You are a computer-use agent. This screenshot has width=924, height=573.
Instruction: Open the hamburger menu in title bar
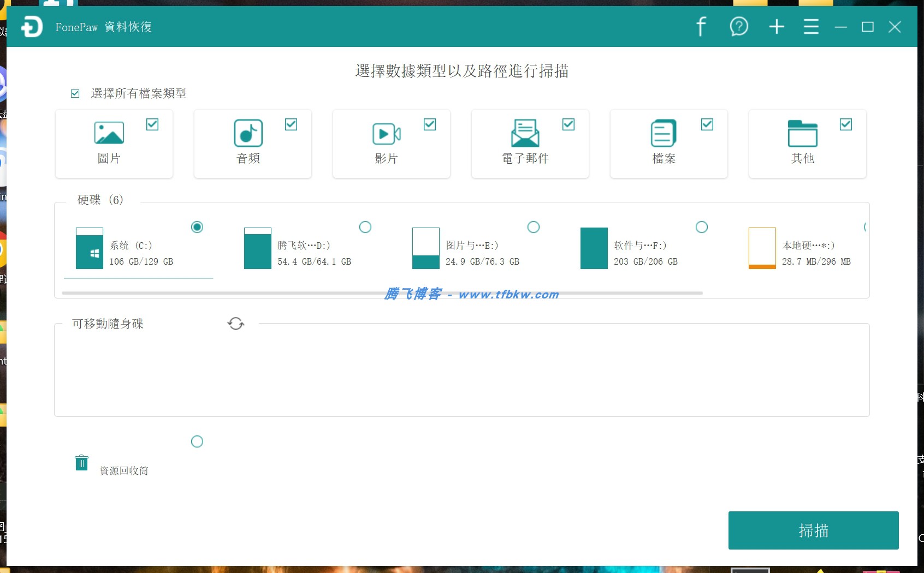click(x=811, y=26)
